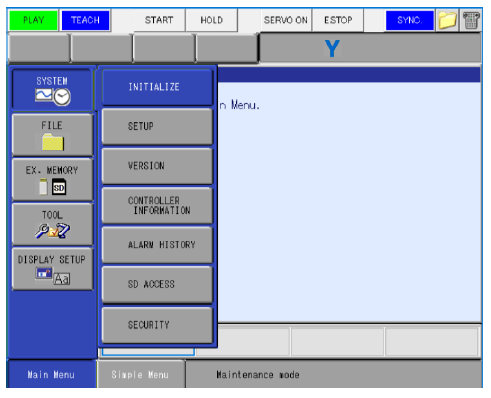
Task: Click the blue TEACH mode button
Action: point(85,20)
